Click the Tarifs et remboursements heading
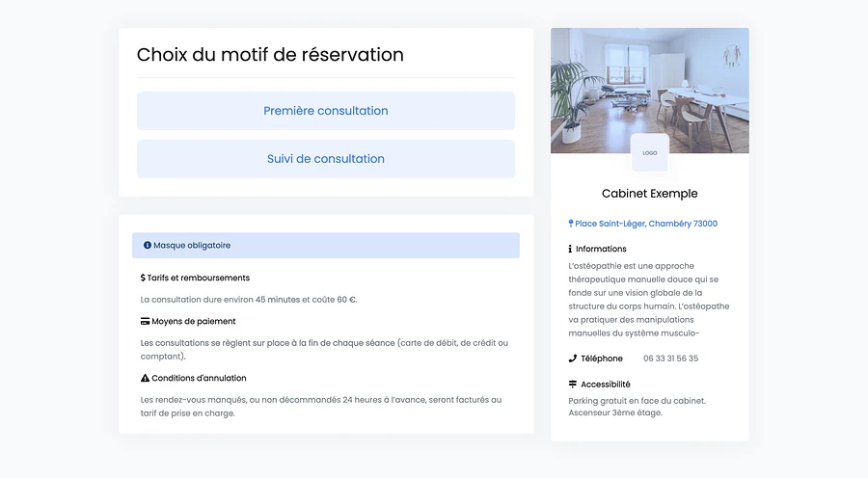The width and height of the screenshot is (868, 478). (198, 278)
